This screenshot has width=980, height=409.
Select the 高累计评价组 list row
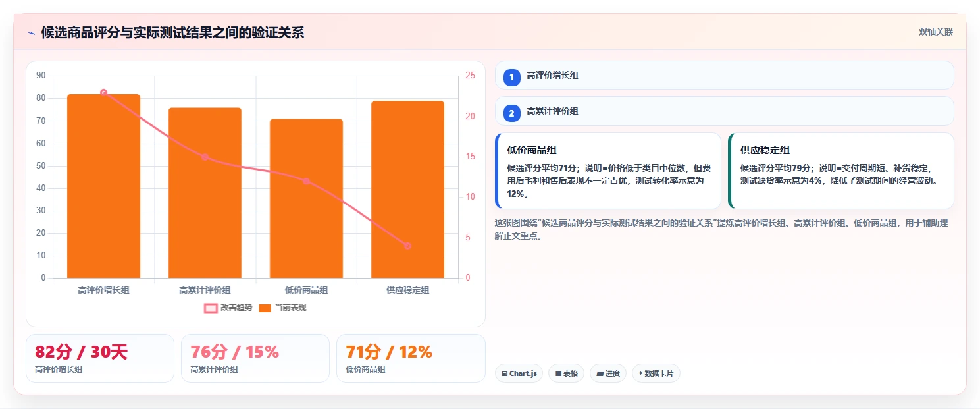pos(724,111)
